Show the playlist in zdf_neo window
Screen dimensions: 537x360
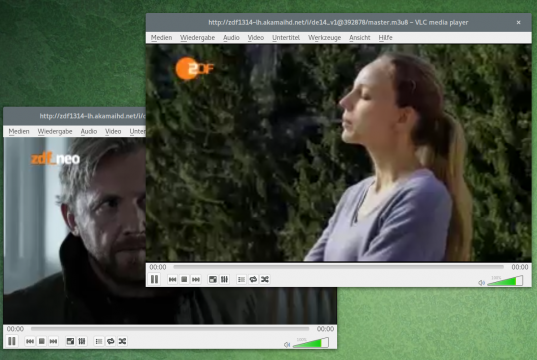click(x=99, y=341)
